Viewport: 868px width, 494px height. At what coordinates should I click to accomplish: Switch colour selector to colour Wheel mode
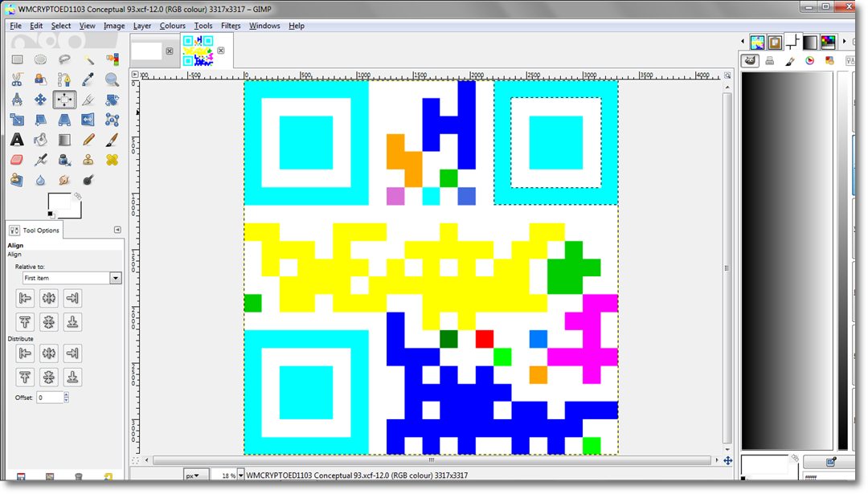[810, 61]
